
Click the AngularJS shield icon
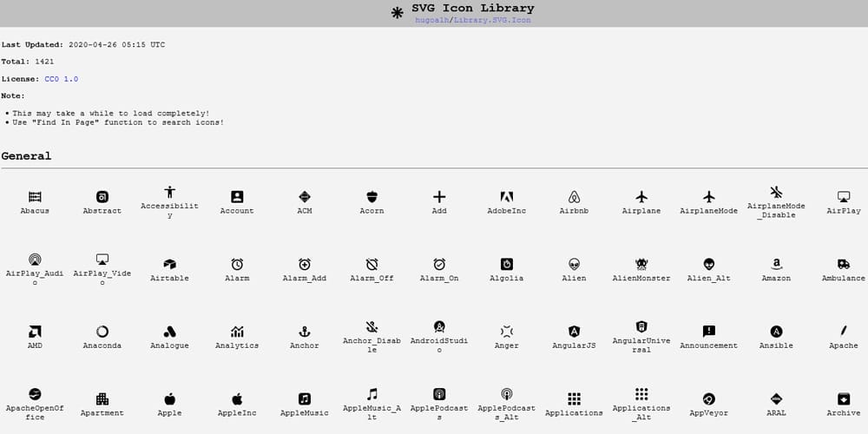click(574, 332)
